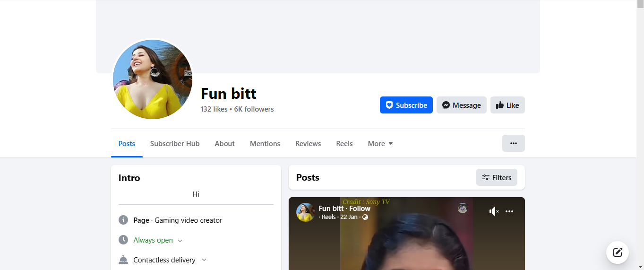View the Reviews tab
This screenshot has width=644, height=270.
click(308, 144)
